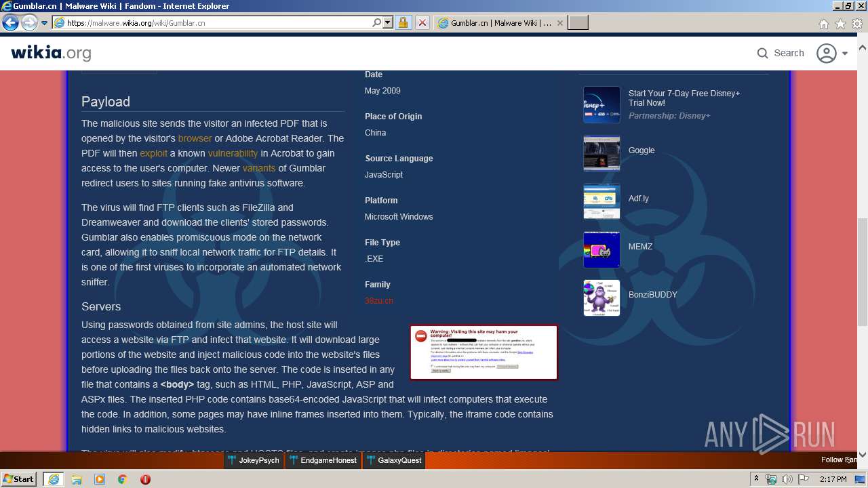Open Windows Explorer folder taskbar icon
Image resolution: width=868 pixels, height=488 pixels.
[x=77, y=479]
